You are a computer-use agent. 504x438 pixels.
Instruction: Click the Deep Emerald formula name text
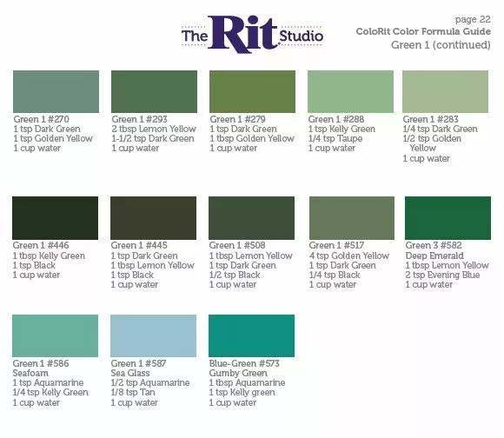(434, 255)
